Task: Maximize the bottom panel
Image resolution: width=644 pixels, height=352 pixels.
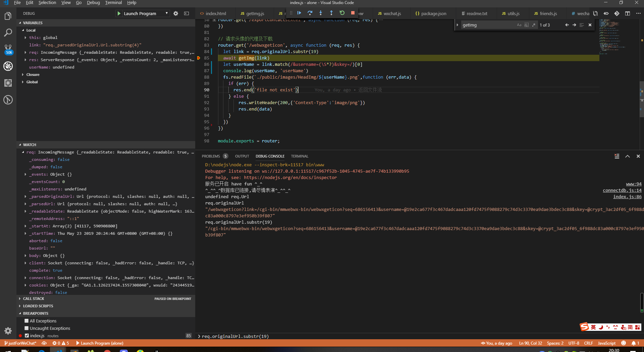Action: 628,156
